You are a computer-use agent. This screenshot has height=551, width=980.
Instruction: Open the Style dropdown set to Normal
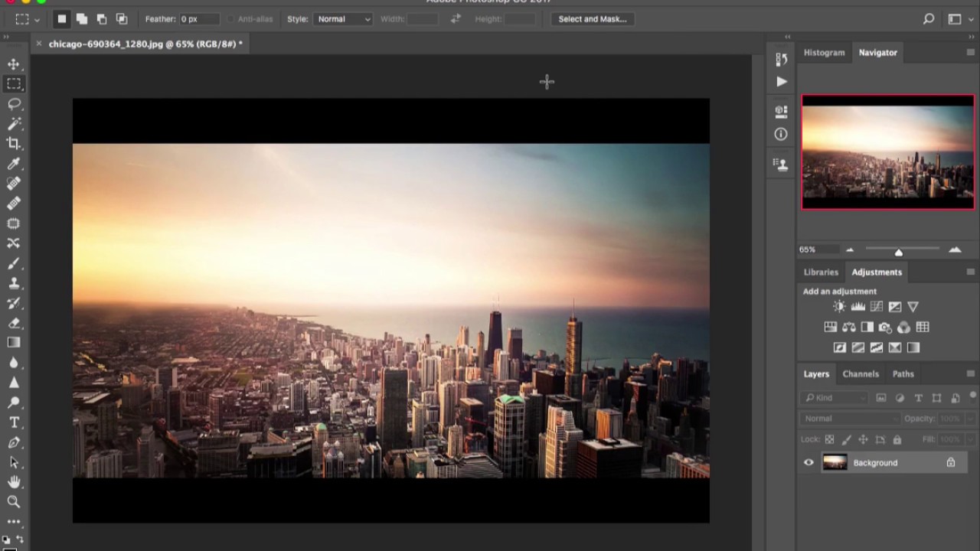343,19
